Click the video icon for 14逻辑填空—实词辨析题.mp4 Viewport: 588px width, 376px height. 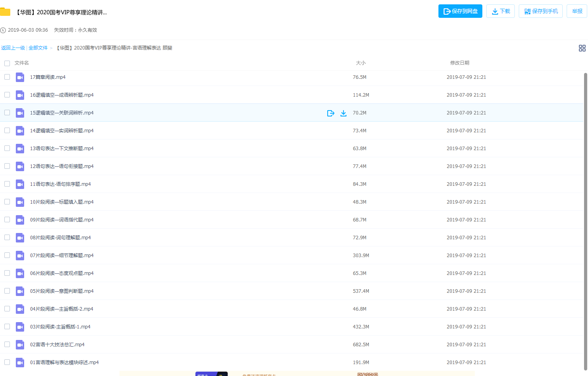(x=20, y=131)
